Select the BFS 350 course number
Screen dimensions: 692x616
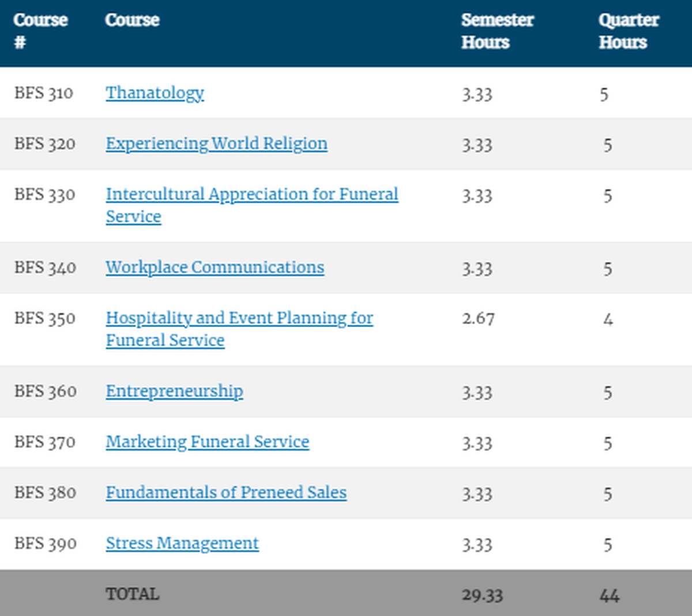click(x=45, y=318)
